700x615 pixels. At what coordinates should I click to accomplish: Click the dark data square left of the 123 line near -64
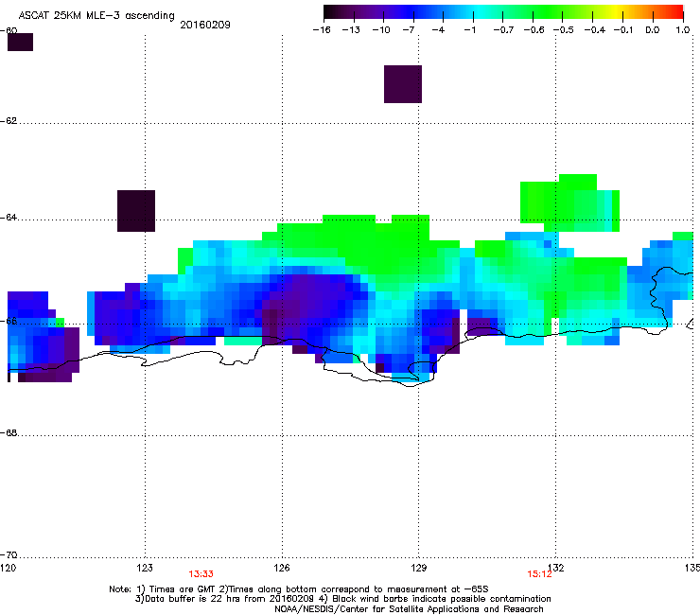(x=136, y=211)
